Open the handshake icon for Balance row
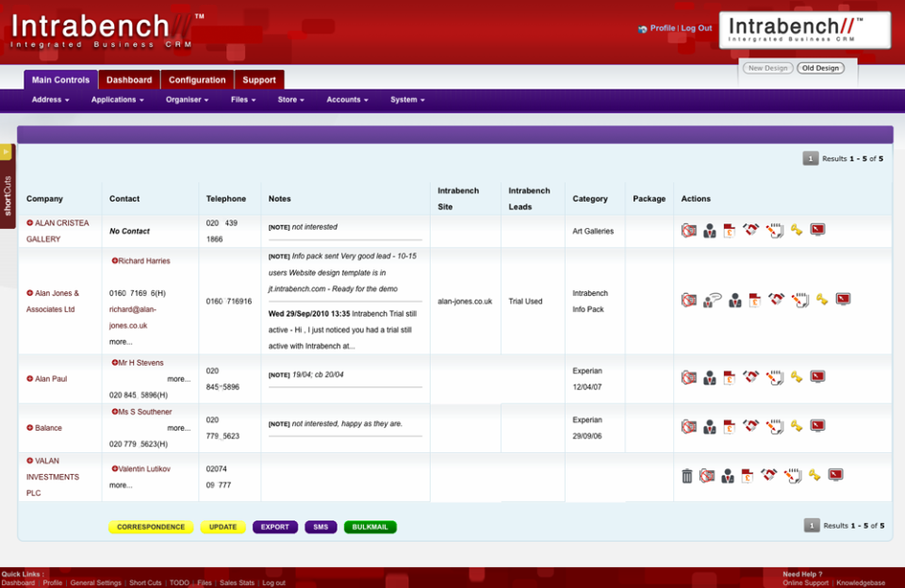Image resolution: width=905 pixels, height=588 pixels. (x=750, y=426)
